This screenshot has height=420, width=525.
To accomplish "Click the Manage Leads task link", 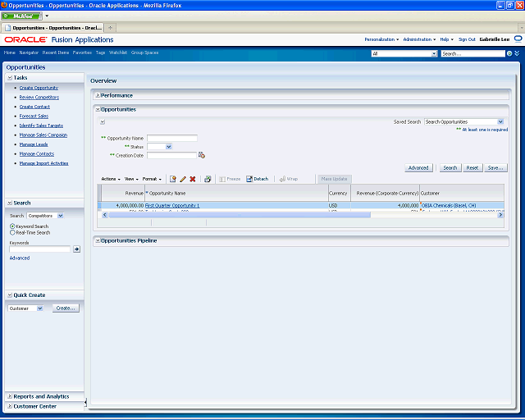I will pos(34,144).
